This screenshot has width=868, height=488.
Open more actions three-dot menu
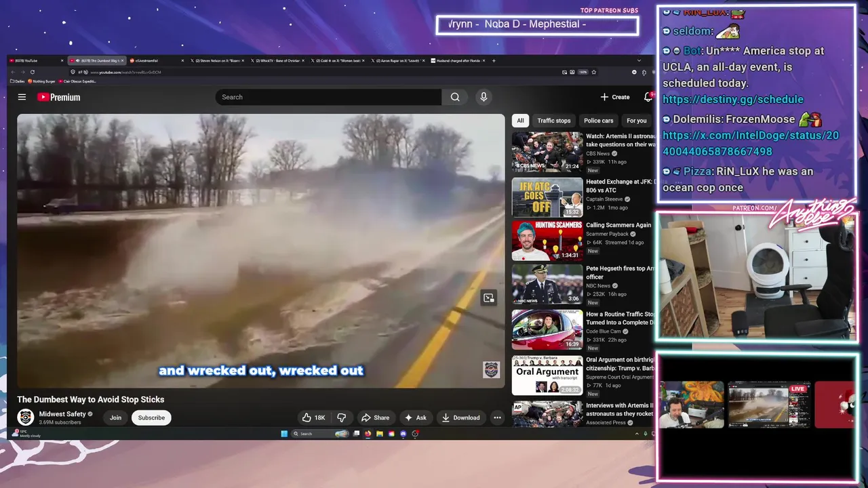(497, 418)
